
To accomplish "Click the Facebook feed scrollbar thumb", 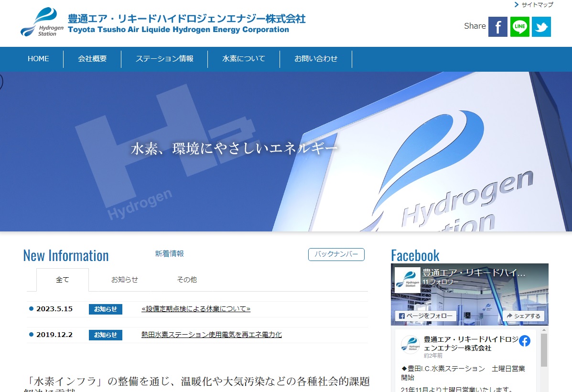I will (x=544, y=349).
